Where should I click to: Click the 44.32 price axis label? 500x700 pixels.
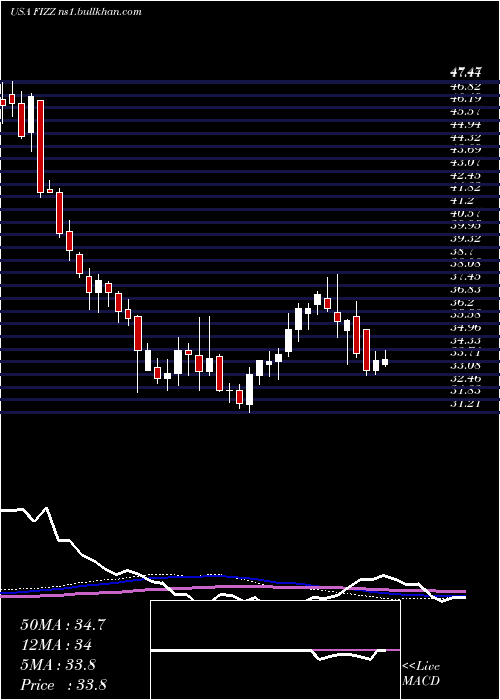[x=466, y=137]
